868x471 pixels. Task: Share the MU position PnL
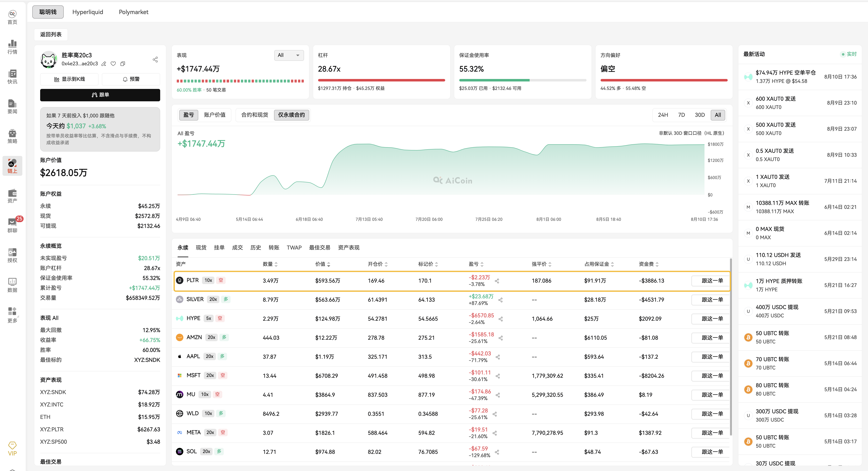click(498, 395)
